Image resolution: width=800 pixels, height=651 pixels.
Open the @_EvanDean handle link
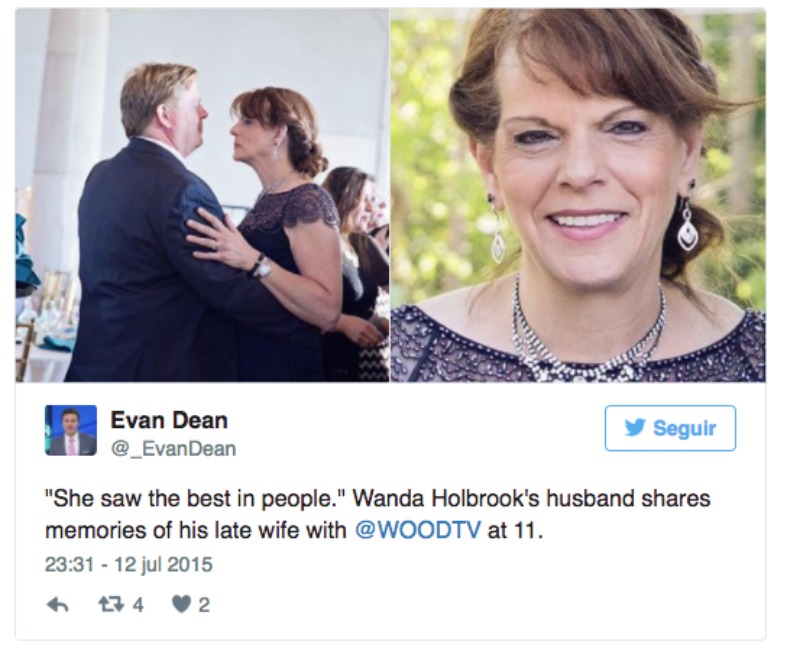tap(173, 449)
